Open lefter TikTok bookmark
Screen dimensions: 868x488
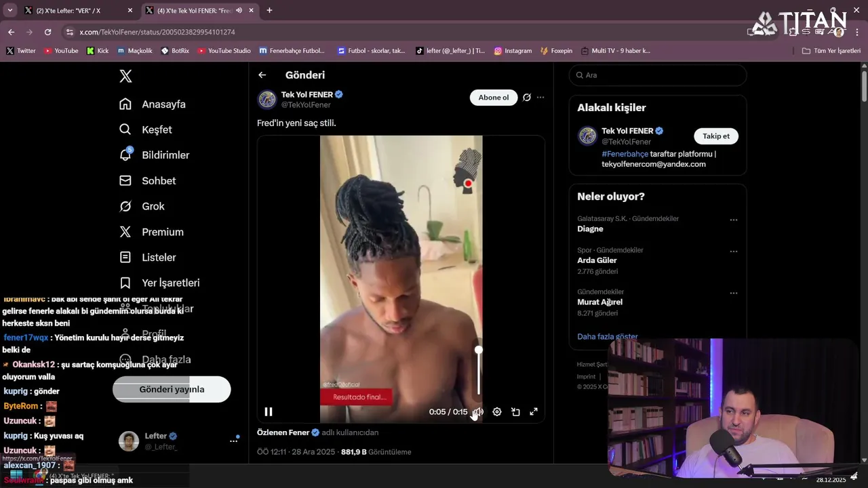point(450,51)
